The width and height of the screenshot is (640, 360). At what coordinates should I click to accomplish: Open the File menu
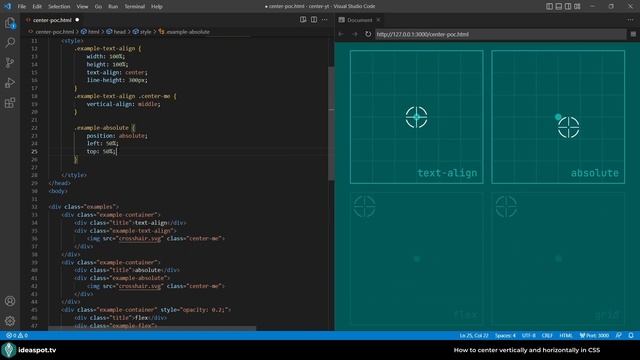[x=22, y=7]
